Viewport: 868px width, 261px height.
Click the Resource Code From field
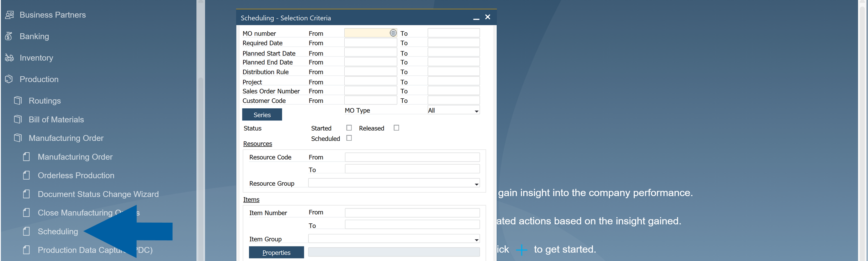pyautogui.click(x=412, y=157)
